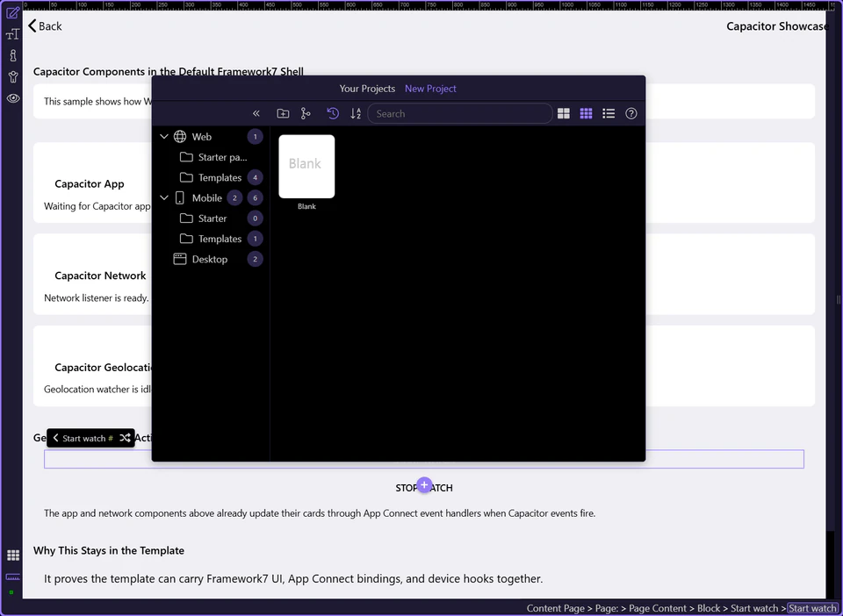Image resolution: width=843 pixels, height=616 pixels.
Task: Click the Capacitor Showcase title
Action: tap(777, 25)
